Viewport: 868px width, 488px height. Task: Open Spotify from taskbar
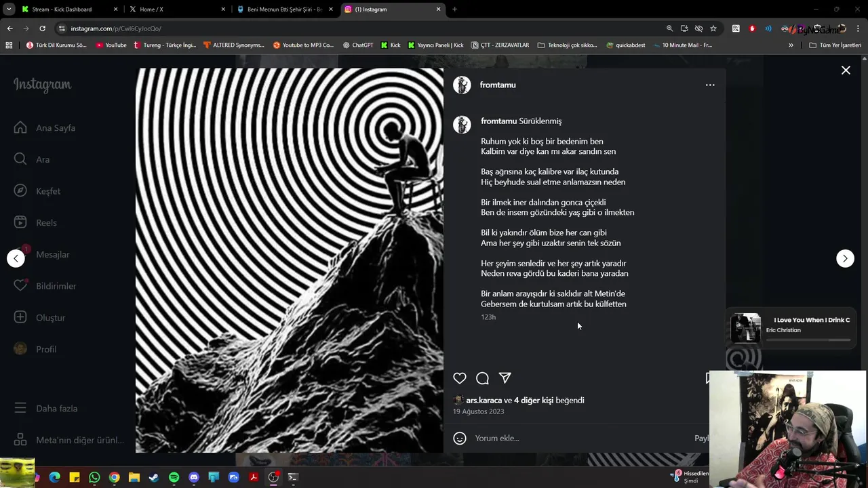coord(174,477)
